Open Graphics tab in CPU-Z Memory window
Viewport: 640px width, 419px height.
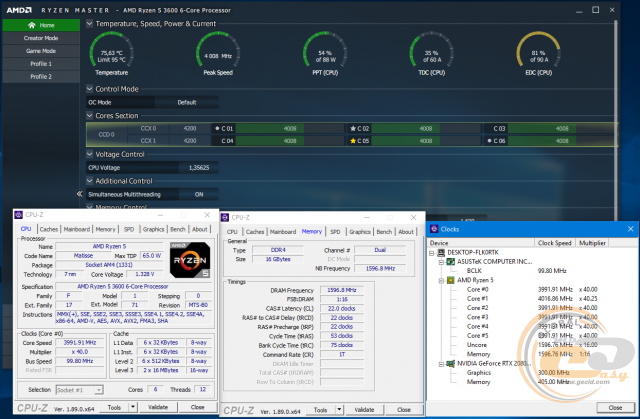coord(360,232)
